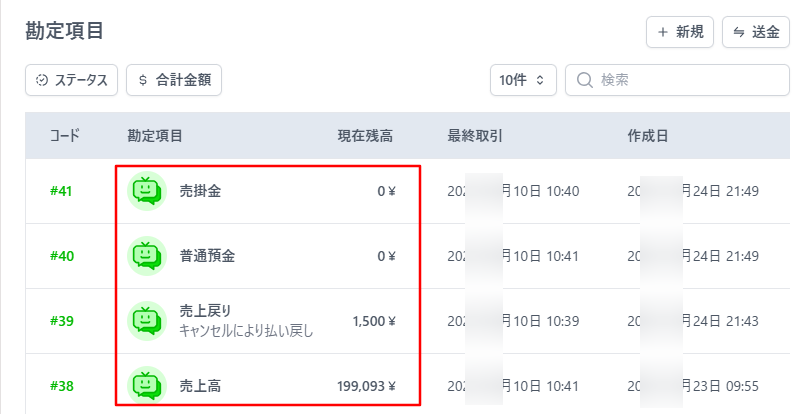This screenshot has width=801, height=414.
Task: Sort by the 最終取引 column header
Action: click(x=474, y=135)
